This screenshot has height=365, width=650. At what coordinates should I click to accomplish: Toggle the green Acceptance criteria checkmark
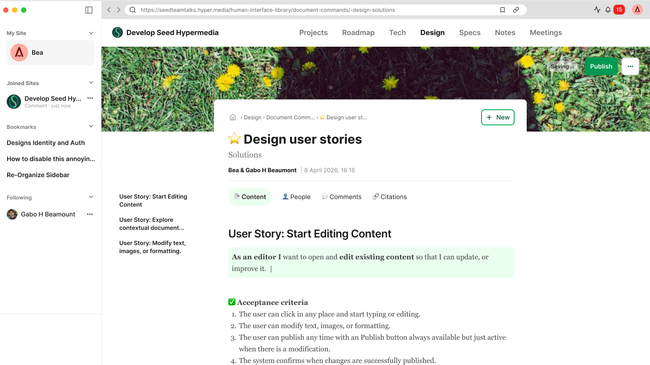pyautogui.click(x=232, y=302)
